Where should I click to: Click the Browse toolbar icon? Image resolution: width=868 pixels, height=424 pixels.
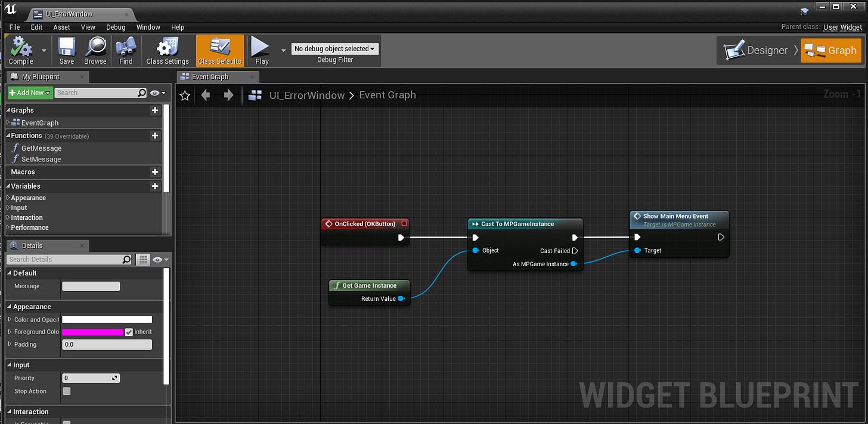coord(95,51)
